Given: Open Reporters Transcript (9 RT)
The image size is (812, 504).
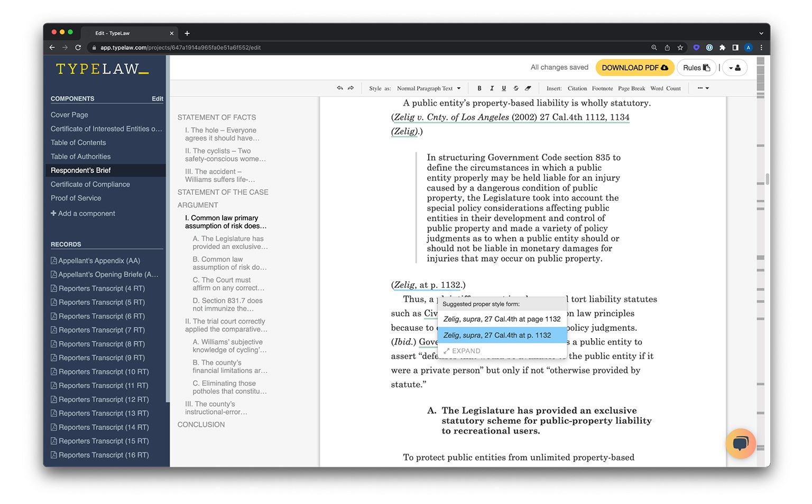Looking at the screenshot, I should point(98,358).
